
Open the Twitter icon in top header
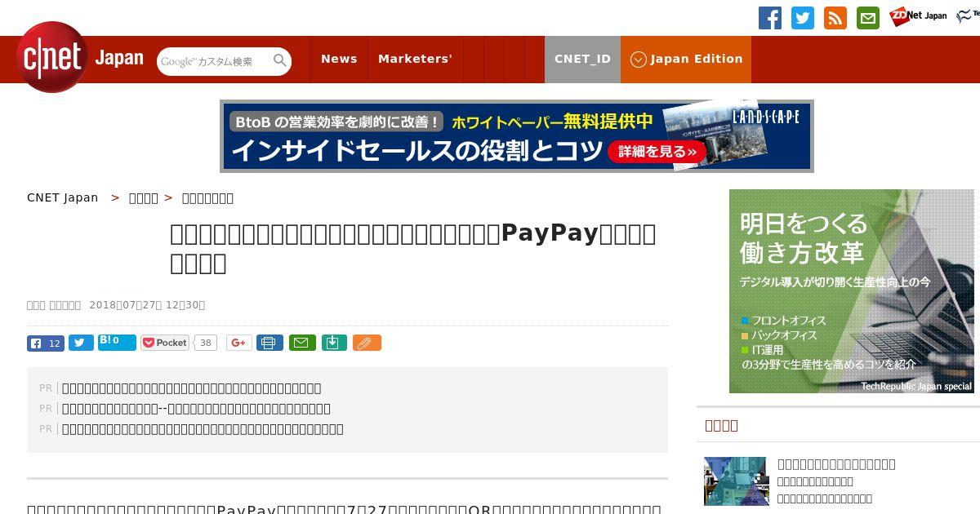pyautogui.click(x=803, y=18)
